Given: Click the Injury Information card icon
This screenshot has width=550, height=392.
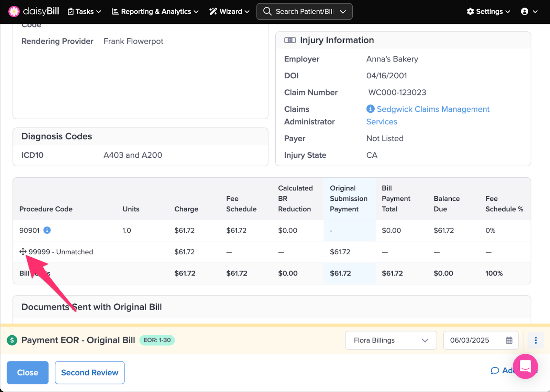Looking at the screenshot, I should tap(290, 40).
